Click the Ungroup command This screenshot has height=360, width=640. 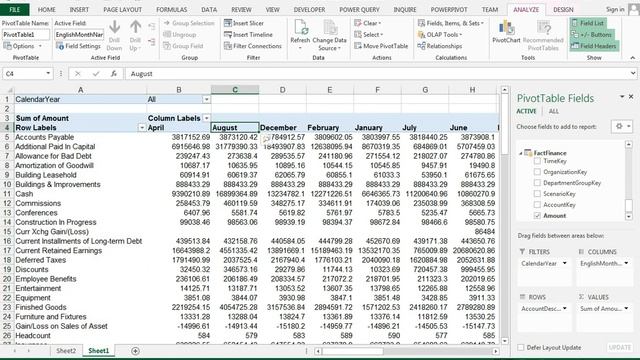[180, 35]
